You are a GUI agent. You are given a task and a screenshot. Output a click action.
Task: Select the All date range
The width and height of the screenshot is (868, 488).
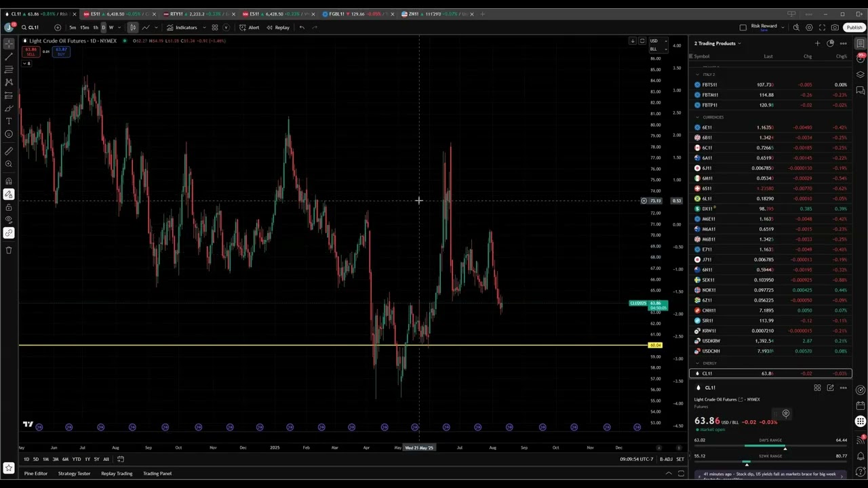[x=106, y=460]
